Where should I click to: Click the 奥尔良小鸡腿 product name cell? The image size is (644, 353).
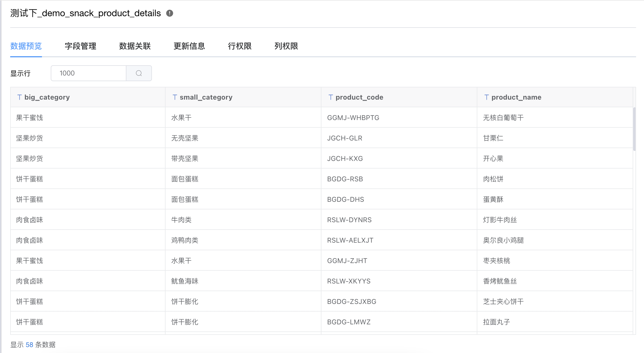(x=503, y=240)
